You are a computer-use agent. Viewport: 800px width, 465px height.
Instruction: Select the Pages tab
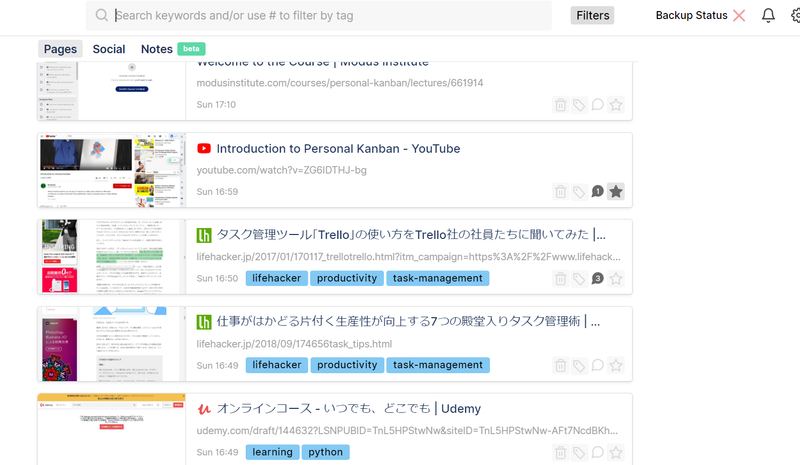pos(60,49)
